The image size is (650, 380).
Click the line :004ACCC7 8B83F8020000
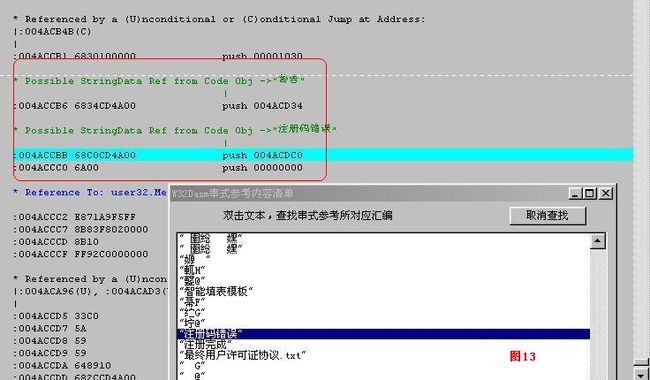tap(81, 230)
